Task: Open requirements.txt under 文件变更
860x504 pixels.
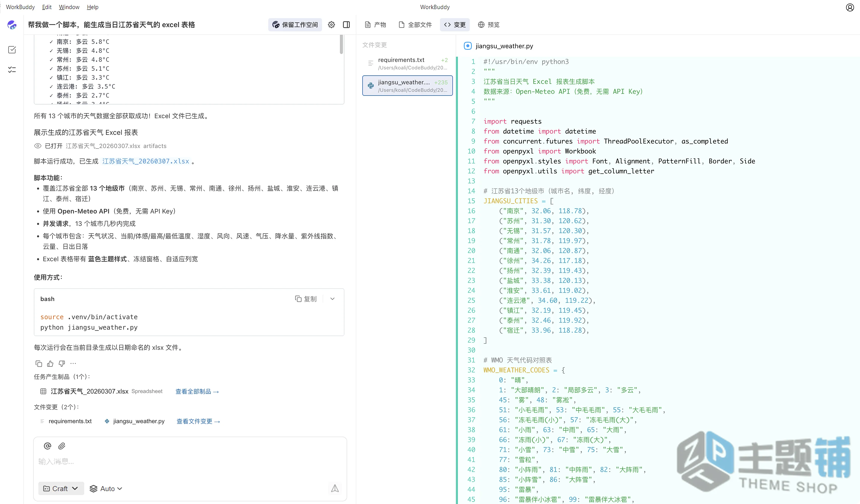Action: click(x=70, y=421)
